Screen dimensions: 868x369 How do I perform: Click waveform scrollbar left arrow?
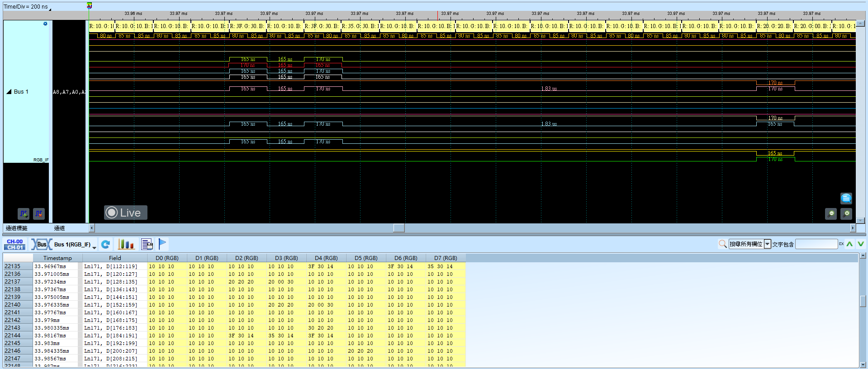point(92,228)
